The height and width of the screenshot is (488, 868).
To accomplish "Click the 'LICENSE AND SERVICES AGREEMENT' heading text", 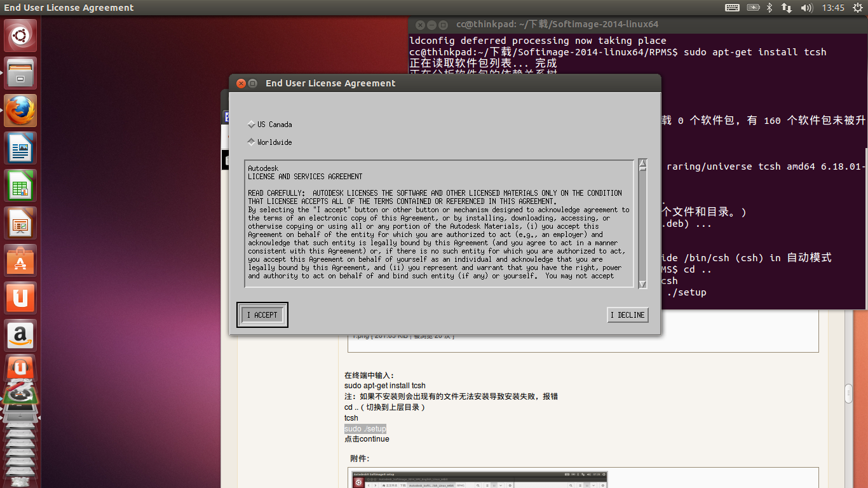I will point(305,177).
